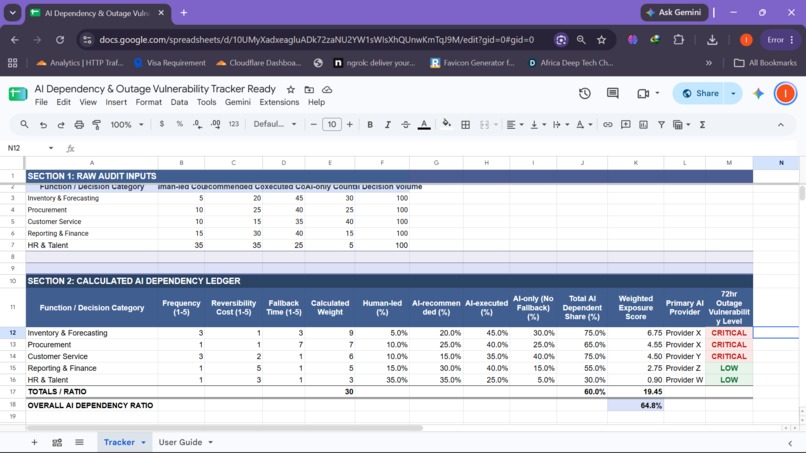Decrease decimal places
806x453 pixels.
197,124
